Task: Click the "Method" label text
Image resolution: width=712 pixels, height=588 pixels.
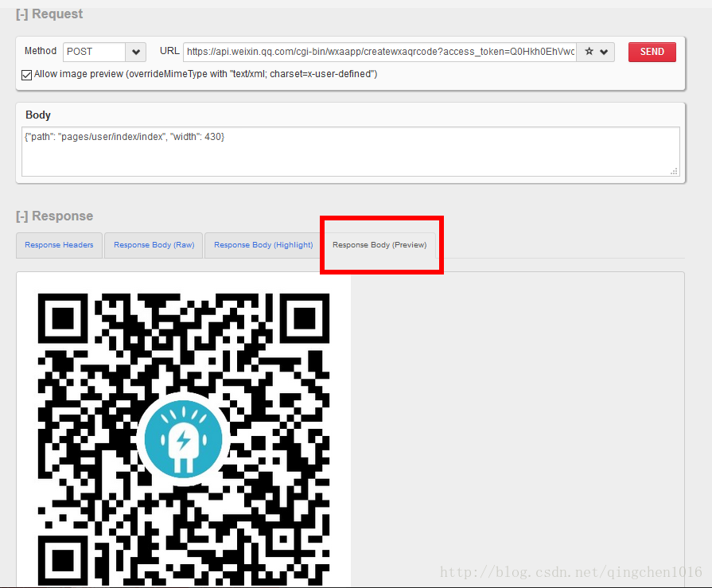Action: pyautogui.click(x=41, y=51)
